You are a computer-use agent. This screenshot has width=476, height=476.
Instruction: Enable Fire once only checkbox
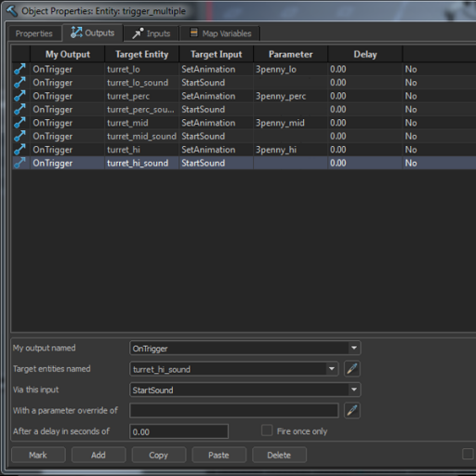click(x=267, y=430)
